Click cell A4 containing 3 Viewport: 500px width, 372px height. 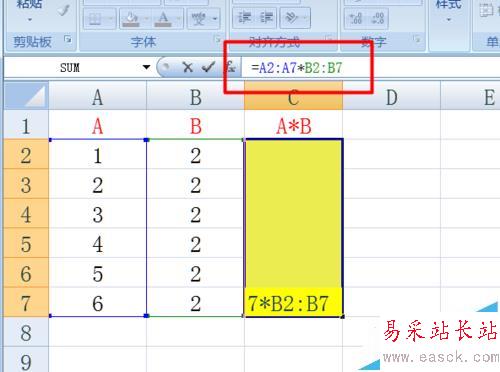[x=98, y=214]
